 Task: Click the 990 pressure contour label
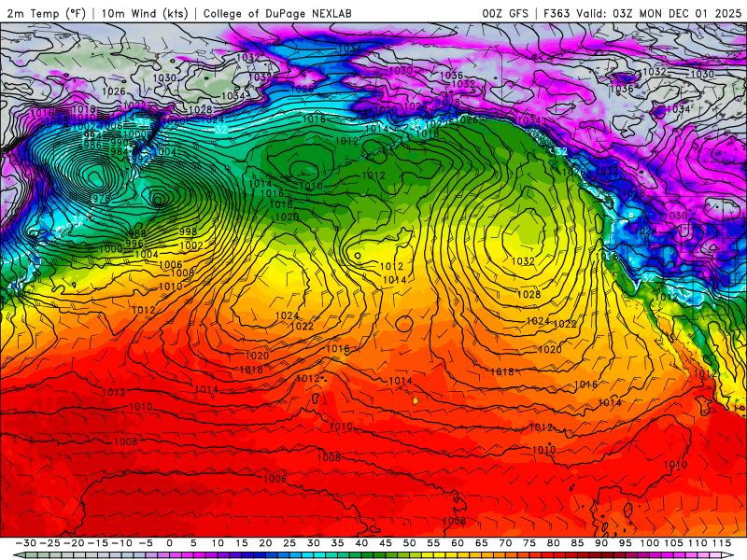[120, 143]
